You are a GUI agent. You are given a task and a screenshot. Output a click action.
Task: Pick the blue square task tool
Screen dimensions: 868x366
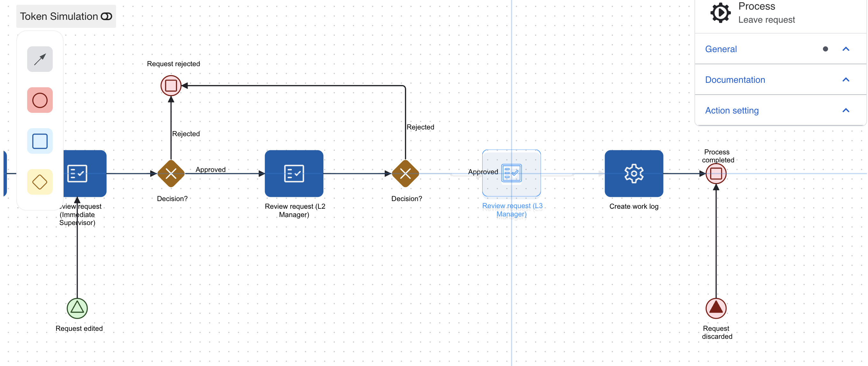pyautogui.click(x=40, y=141)
